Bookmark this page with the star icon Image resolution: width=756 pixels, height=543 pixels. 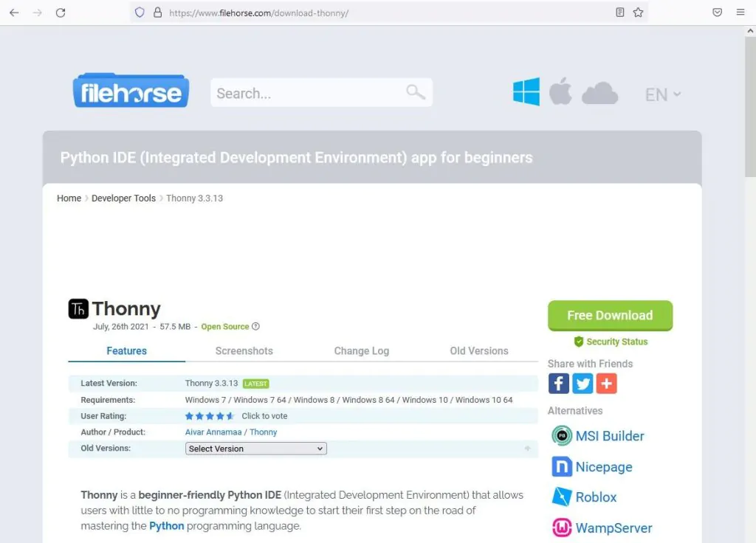click(639, 13)
